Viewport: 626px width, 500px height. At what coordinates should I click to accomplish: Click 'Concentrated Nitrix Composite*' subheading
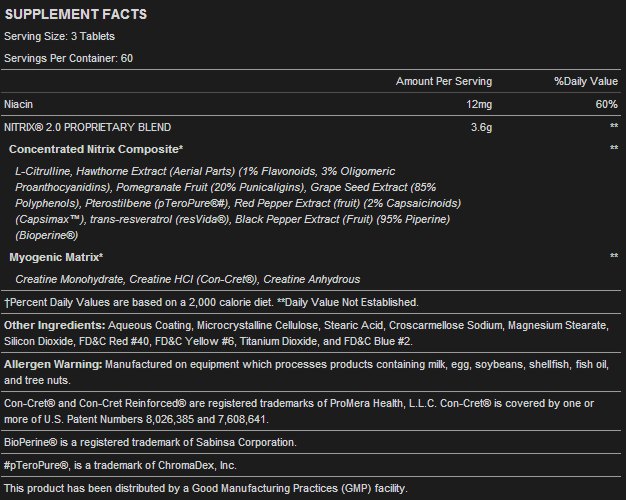click(96, 149)
